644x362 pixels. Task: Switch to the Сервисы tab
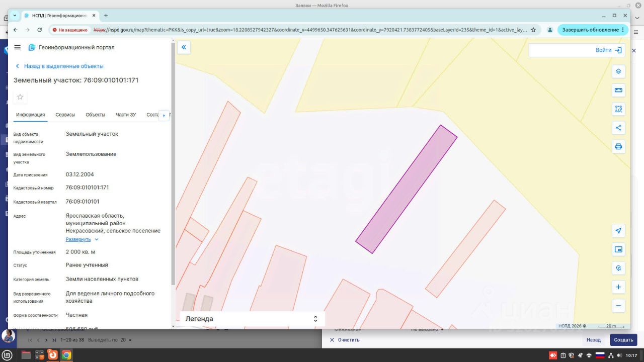(65, 115)
